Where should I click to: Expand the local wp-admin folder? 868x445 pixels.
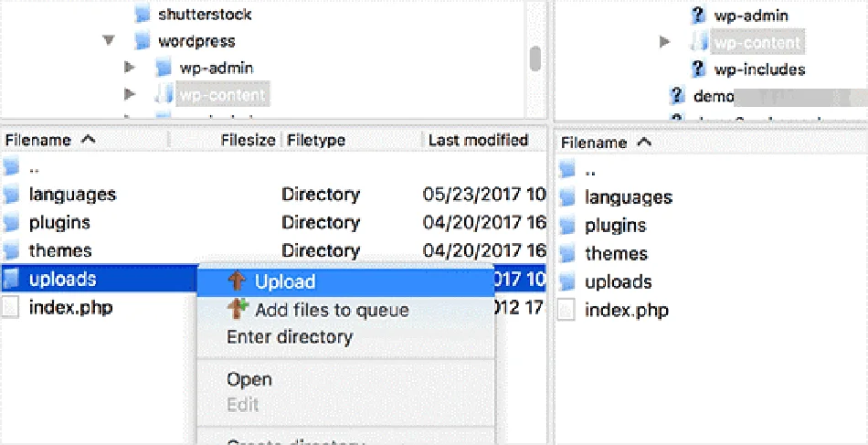(x=130, y=68)
